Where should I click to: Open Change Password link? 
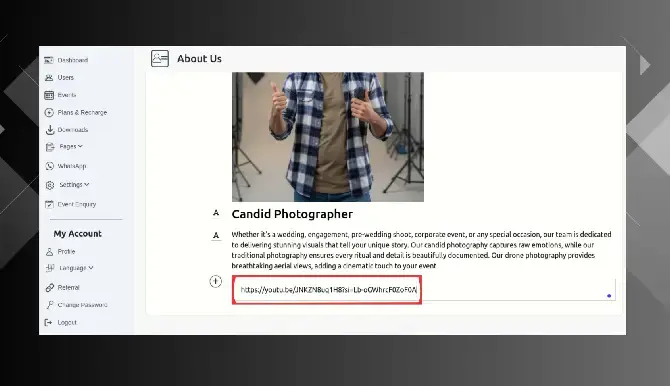click(x=82, y=305)
